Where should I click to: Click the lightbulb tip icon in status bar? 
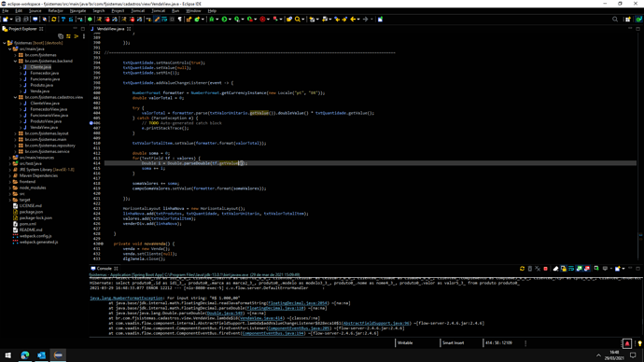[x=639, y=343]
